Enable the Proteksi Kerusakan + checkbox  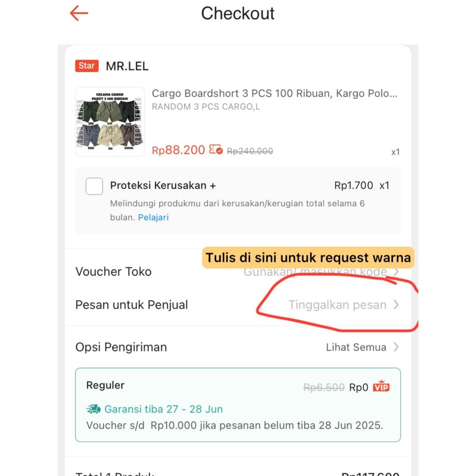94,186
